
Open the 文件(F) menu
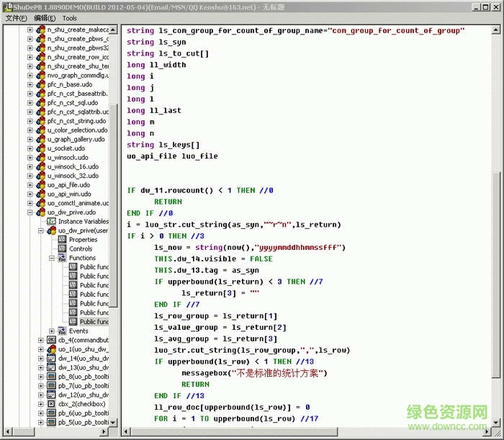point(16,18)
